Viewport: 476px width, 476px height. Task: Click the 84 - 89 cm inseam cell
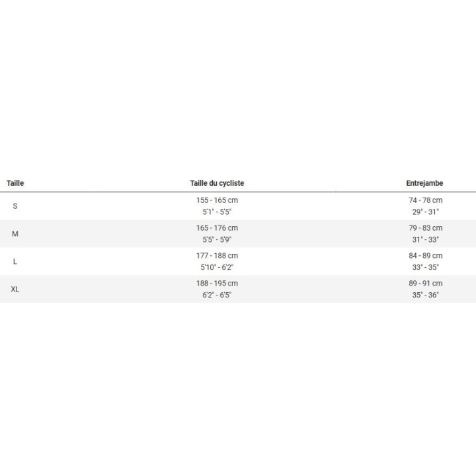click(426, 256)
